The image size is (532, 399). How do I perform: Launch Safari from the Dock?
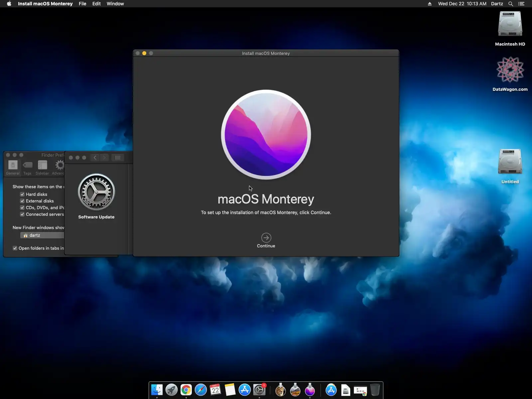pyautogui.click(x=201, y=390)
